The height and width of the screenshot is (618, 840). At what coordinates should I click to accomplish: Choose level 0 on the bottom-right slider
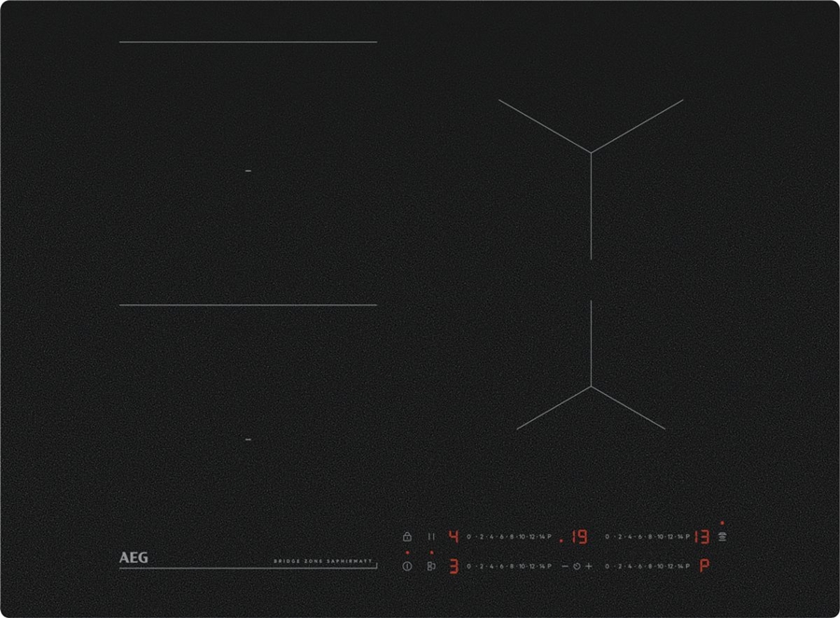[608, 566]
